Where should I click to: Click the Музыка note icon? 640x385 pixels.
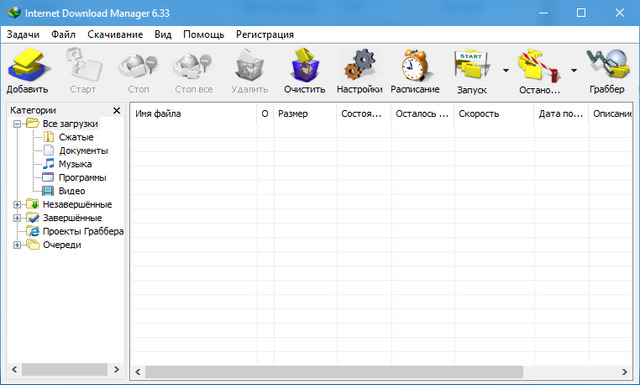(49, 164)
